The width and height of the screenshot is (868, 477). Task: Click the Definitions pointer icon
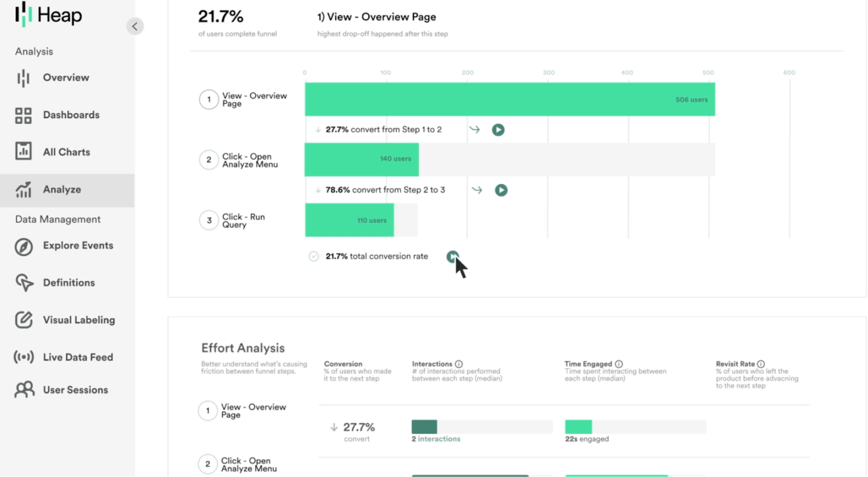[x=23, y=283]
